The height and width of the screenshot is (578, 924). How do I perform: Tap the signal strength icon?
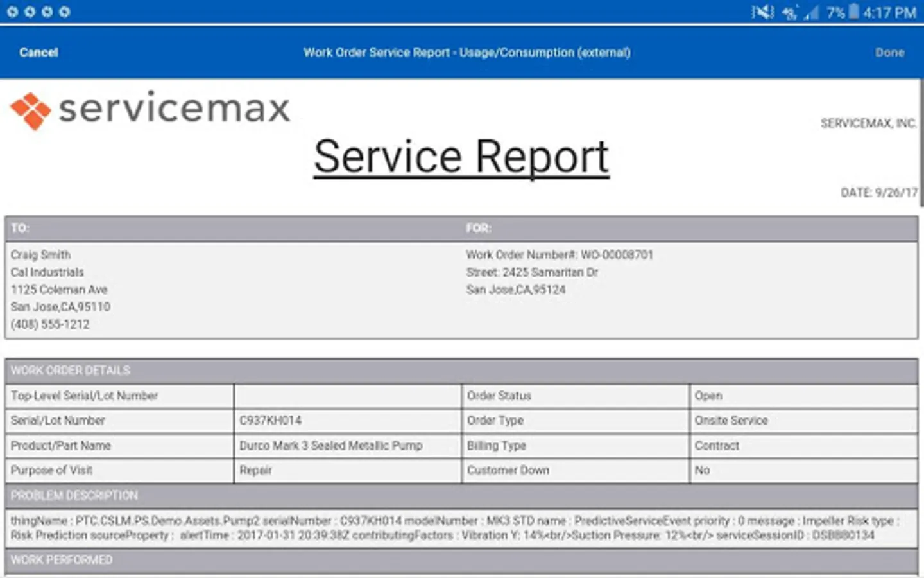point(812,12)
